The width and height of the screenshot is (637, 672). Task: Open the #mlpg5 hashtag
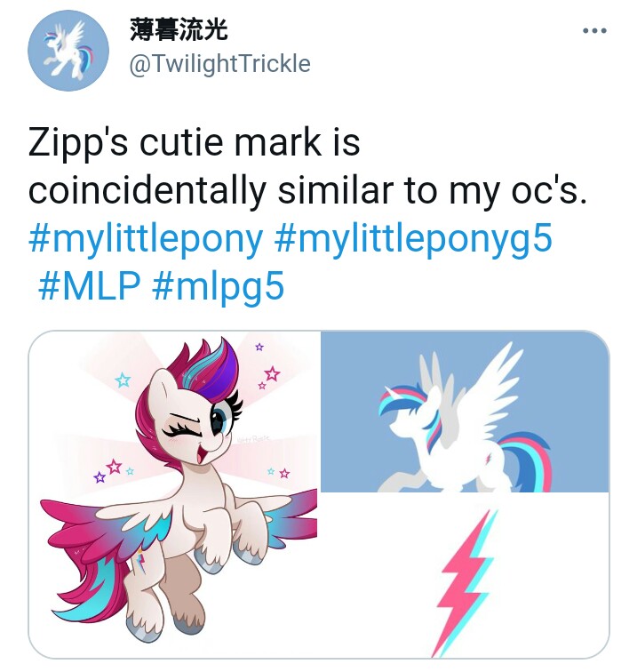[218, 287]
